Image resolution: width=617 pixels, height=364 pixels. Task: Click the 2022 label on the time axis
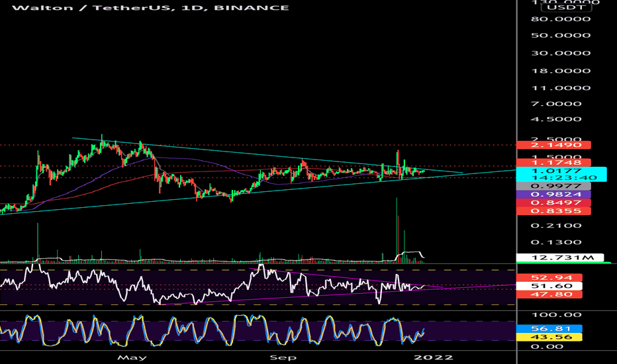point(433,357)
